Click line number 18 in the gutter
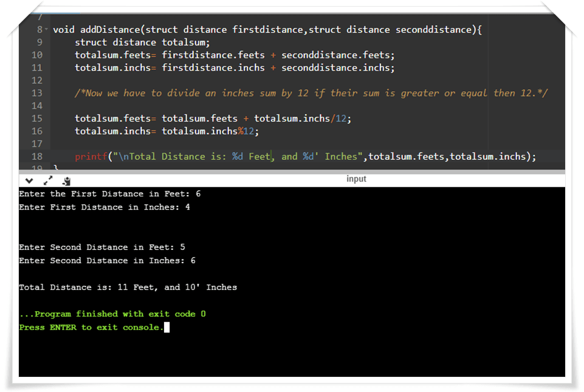584x392 pixels. pos(36,156)
